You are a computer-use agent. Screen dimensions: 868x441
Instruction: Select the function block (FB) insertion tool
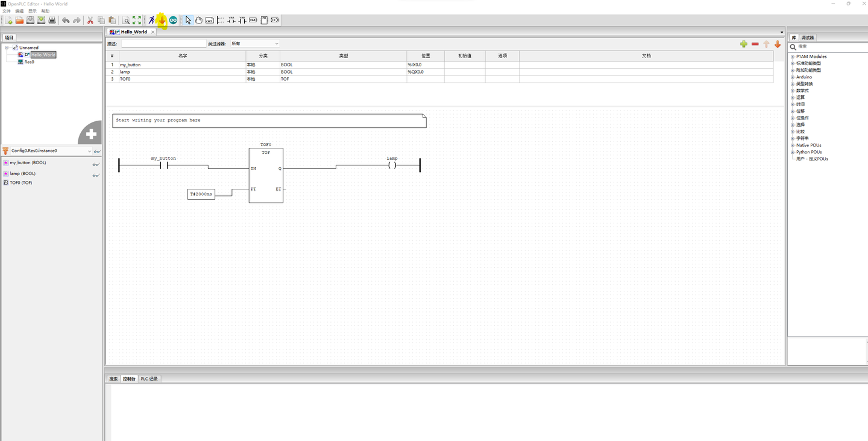263,20
